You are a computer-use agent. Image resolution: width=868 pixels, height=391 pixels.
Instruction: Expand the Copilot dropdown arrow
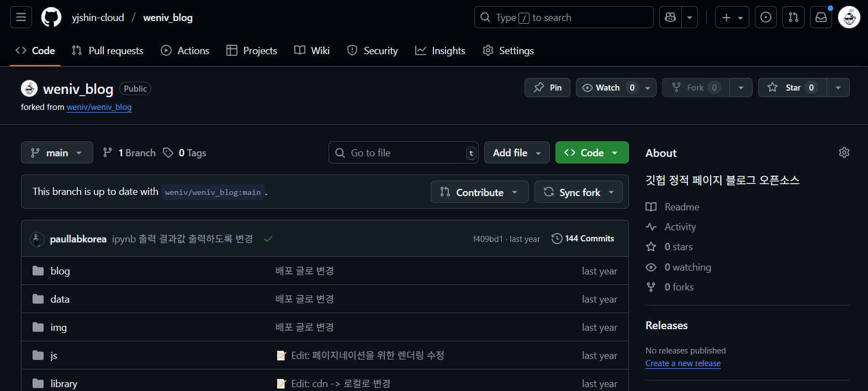690,17
